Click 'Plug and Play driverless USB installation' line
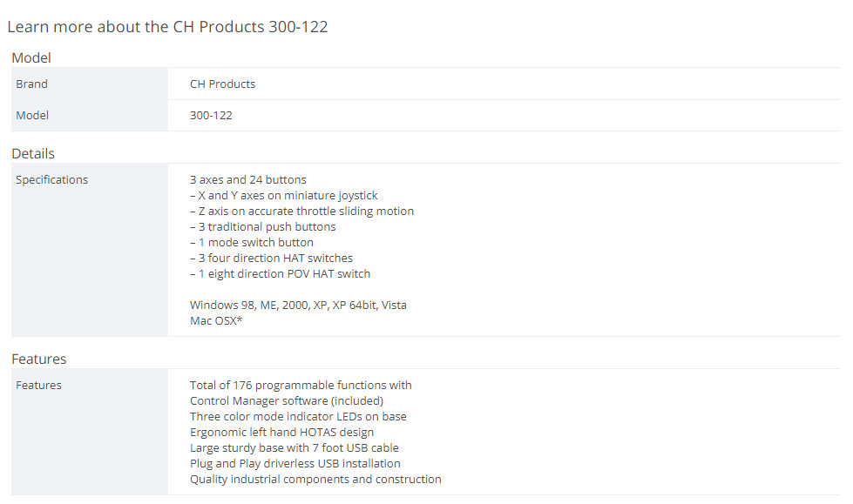This screenshot has width=853, height=504. click(x=295, y=463)
